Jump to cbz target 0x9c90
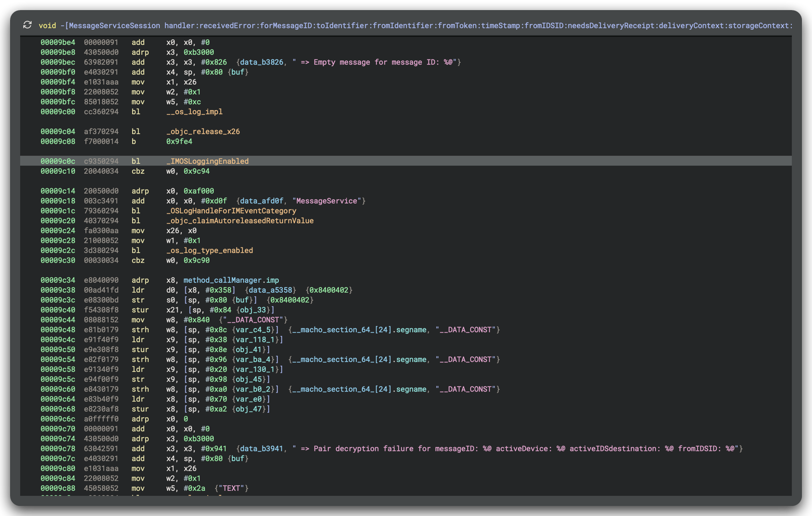The image size is (812, 516). coord(197,261)
